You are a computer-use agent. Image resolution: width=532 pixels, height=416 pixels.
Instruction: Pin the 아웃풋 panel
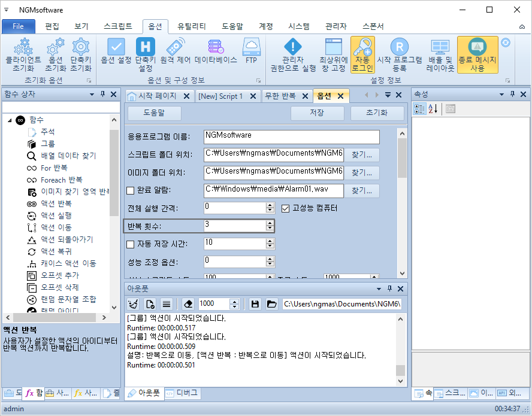click(x=389, y=289)
